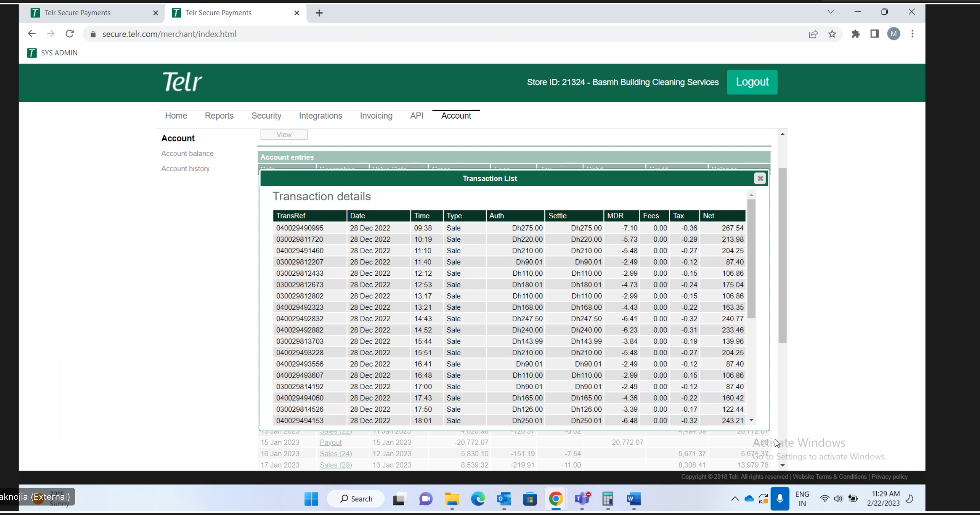Viewport: 980px width, 515px height.
Task: Click Auth amount Dh247.50
Action: click(527, 319)
